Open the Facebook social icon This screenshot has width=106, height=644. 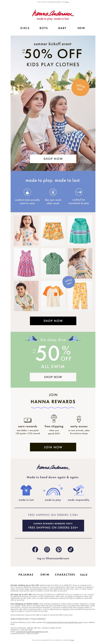[x=35, y=549]
